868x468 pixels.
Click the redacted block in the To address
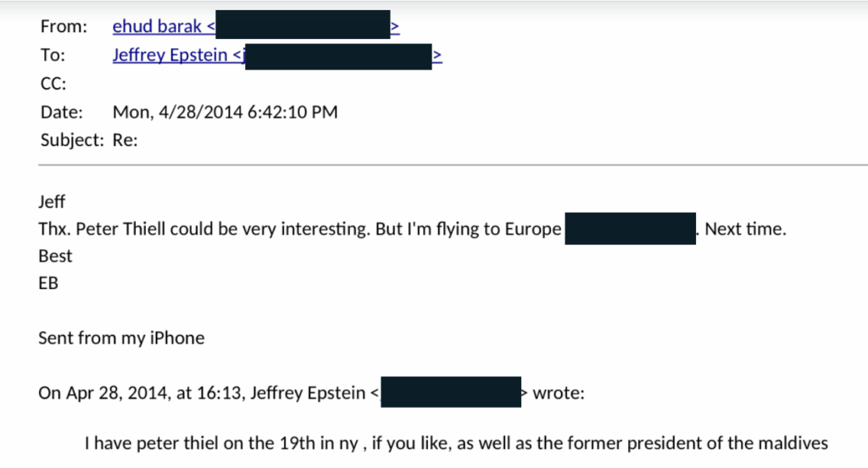click(338, 57)
